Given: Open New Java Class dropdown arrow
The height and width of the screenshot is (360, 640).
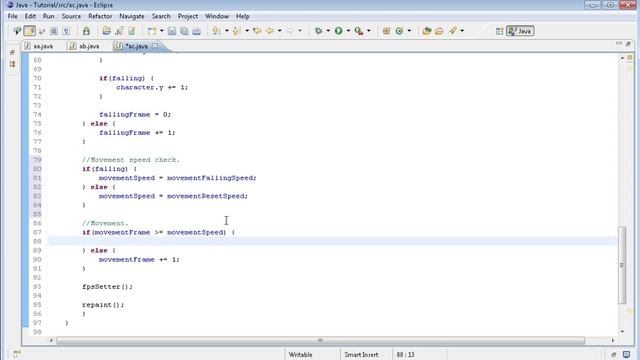Looking at the screenshot, I should coord(409,31).
